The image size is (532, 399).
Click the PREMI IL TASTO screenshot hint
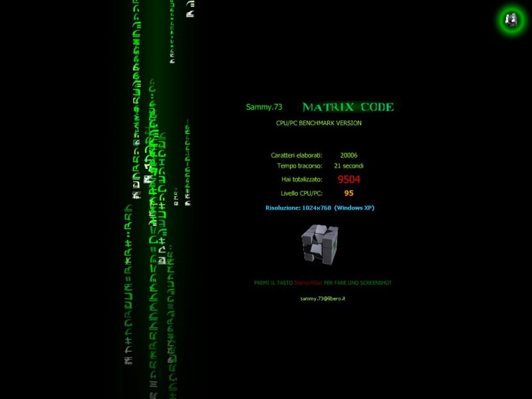(x=323, y=283)
